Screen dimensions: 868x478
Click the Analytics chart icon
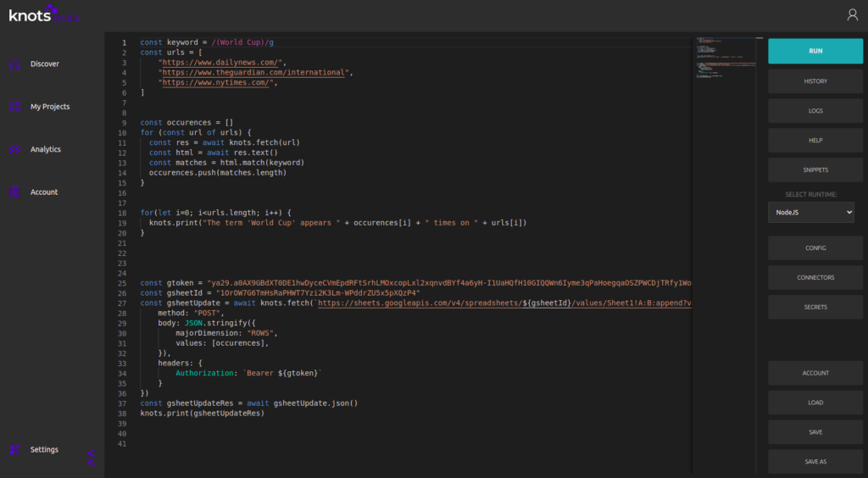click(15, 149)
